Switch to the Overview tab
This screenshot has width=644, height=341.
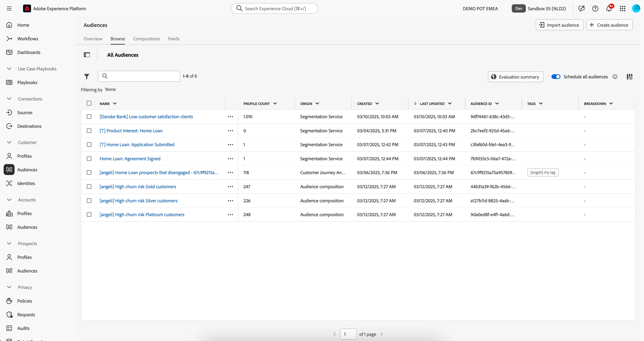(x=93, y=39)
